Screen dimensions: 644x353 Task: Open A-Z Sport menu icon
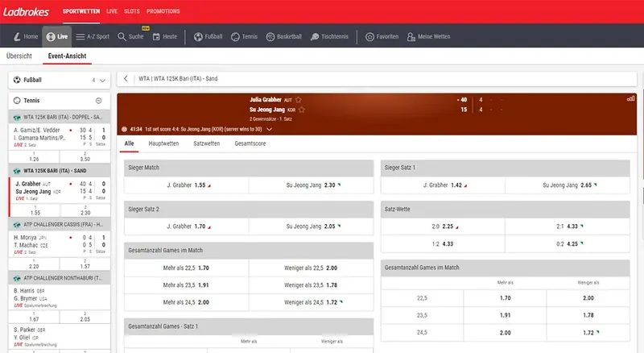pos(80,36)
